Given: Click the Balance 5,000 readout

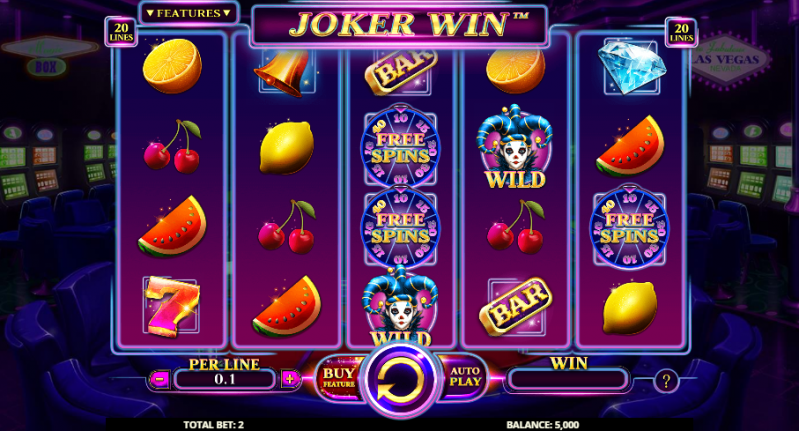Looking at the screenshot, I should [543, 425].
